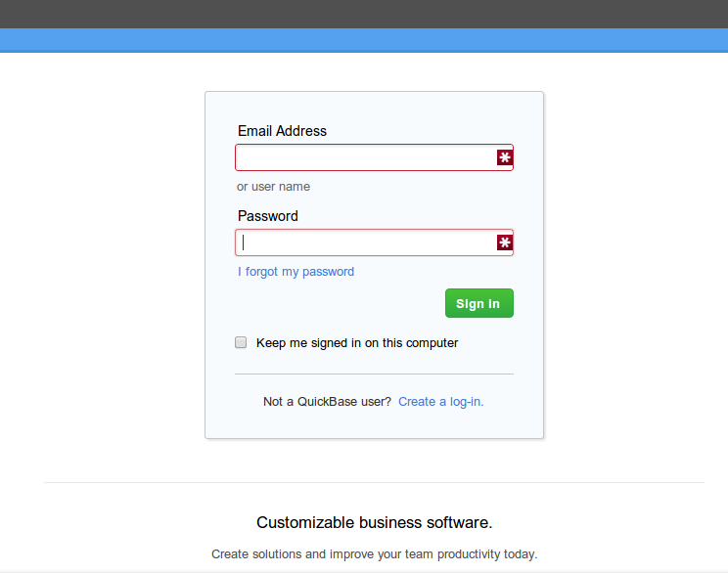Click the 'Customizable business software.' heading

click(x=374, y=522)
